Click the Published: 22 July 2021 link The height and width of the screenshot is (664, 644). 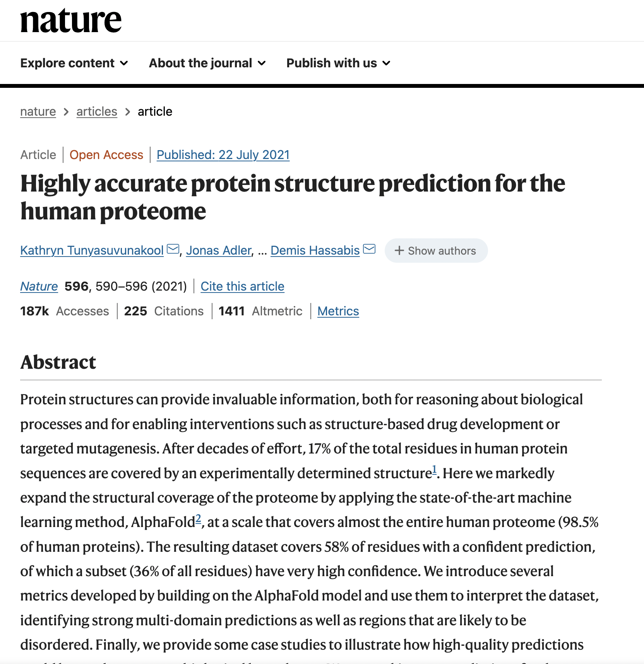pos(223,155)
